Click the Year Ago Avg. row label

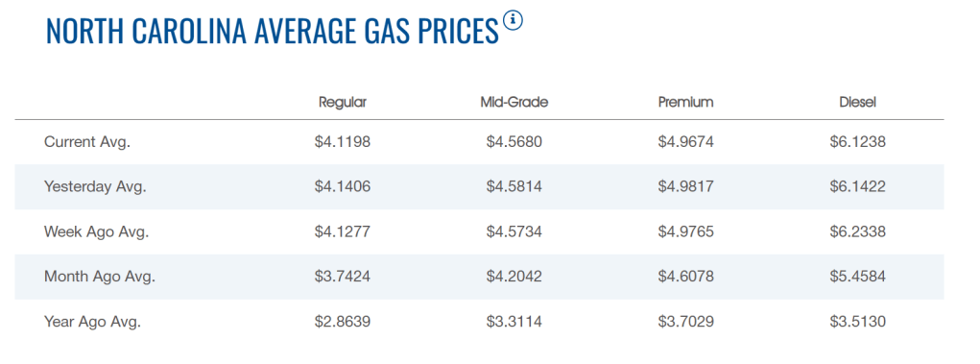tap(92, 322)
